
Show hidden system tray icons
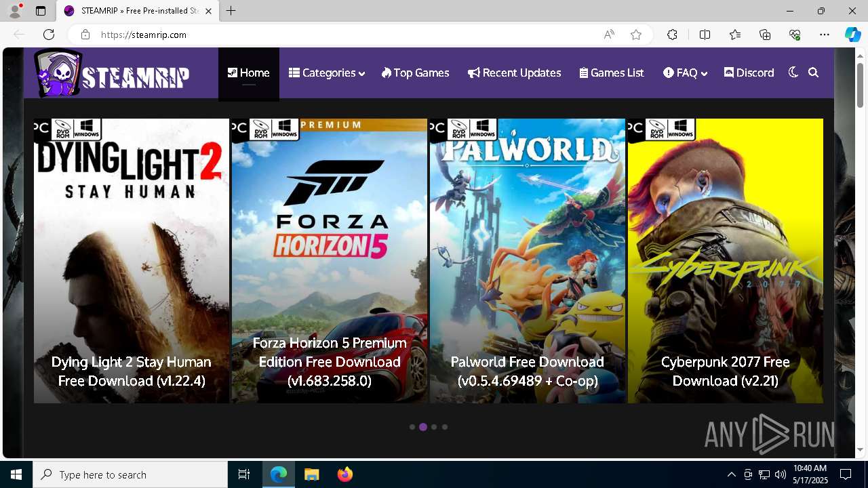coord(731,474)
